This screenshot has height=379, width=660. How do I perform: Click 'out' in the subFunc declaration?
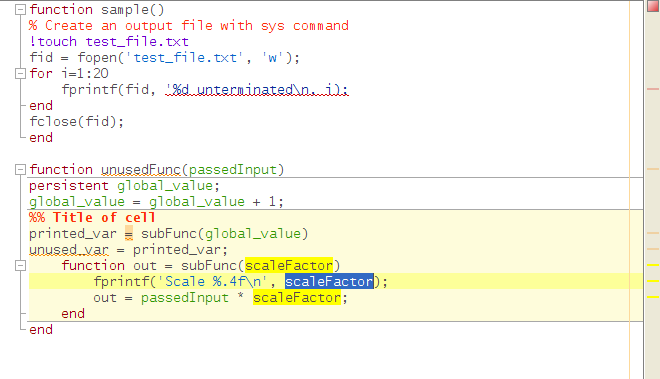(145, 266)
